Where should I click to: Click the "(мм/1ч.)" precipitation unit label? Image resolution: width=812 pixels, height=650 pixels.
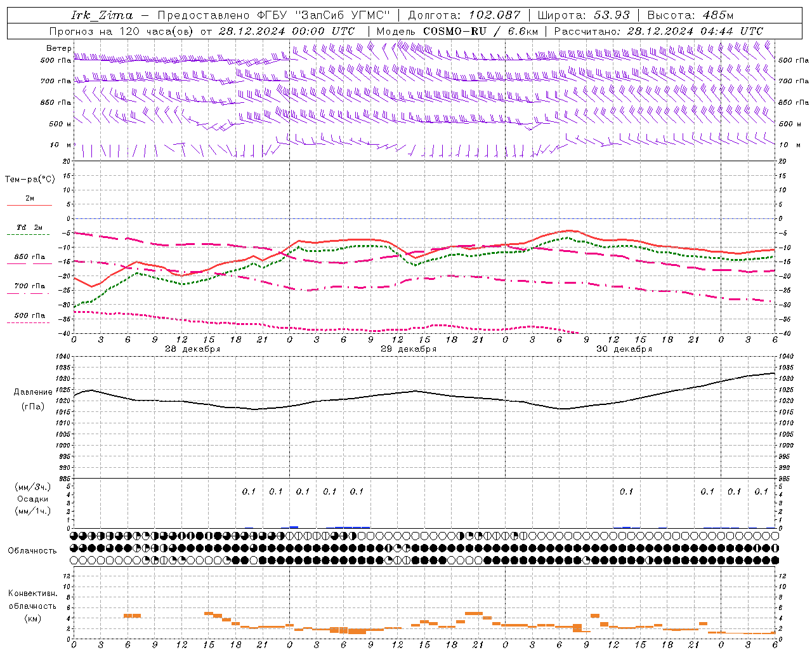33,511
